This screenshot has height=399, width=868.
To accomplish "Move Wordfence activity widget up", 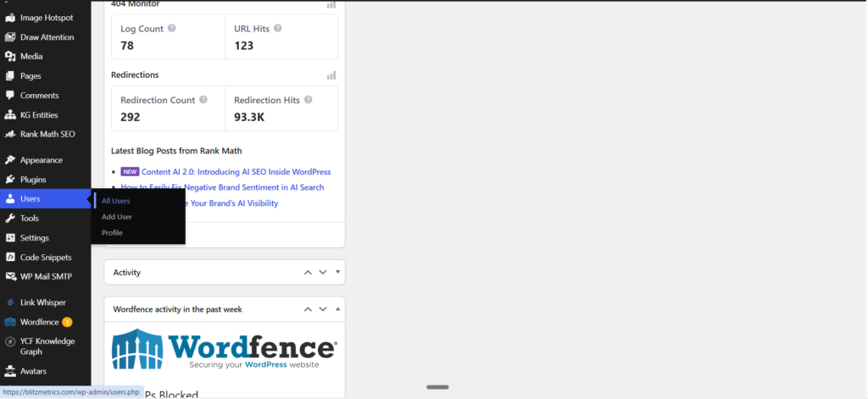I will point(308,309).
